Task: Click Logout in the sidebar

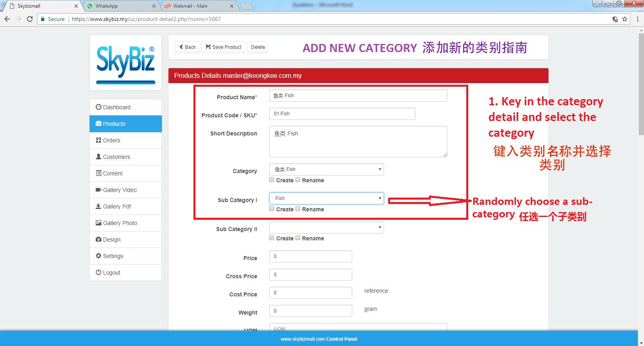Action: click(x=126, y=273)
